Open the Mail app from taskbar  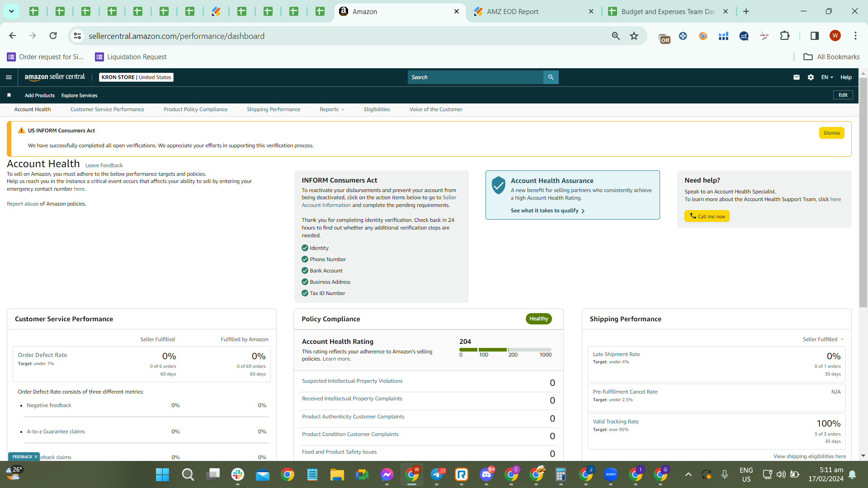point(262,474)
